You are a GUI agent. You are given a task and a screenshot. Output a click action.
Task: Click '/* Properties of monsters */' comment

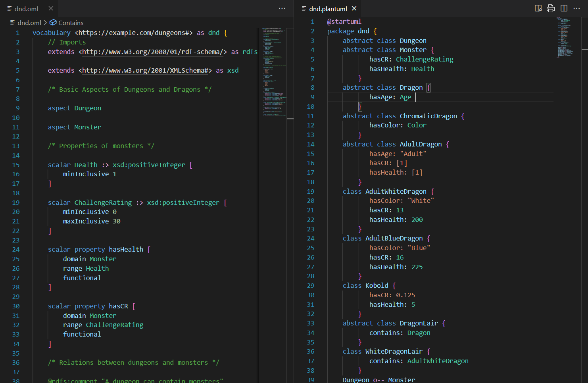point(101,146)
